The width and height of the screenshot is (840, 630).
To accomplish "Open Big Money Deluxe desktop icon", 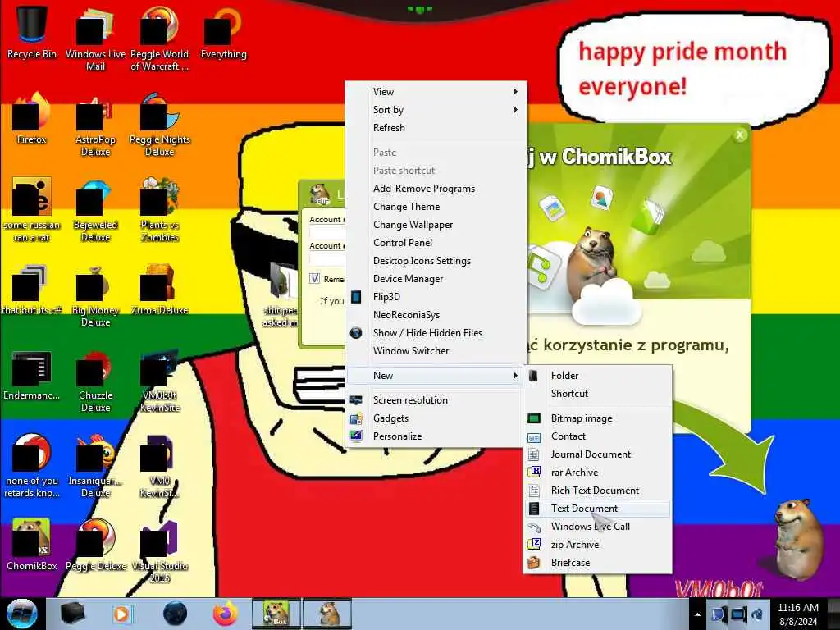I will click(x=95, y=294).
